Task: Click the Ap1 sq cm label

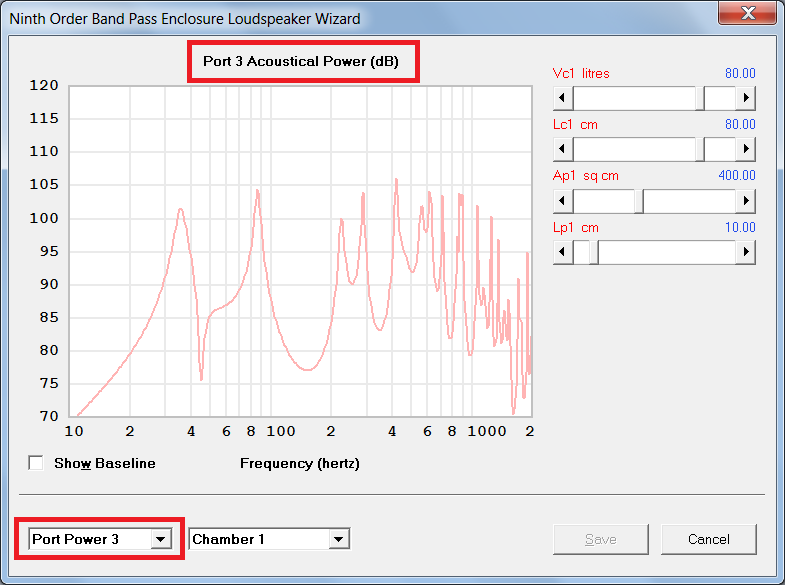Action: point(586,176)
